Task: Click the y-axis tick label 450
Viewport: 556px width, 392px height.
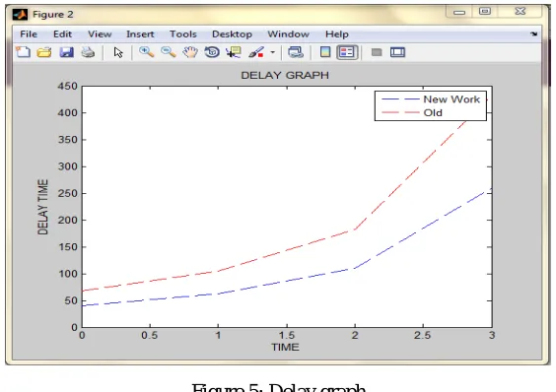Action: tap(67, 86)
